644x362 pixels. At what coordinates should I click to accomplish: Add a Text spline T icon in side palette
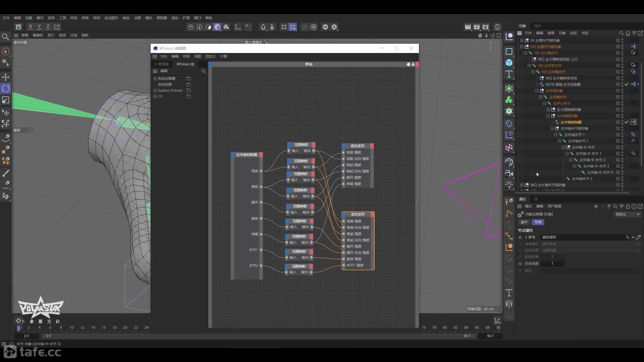click(509, 74)
